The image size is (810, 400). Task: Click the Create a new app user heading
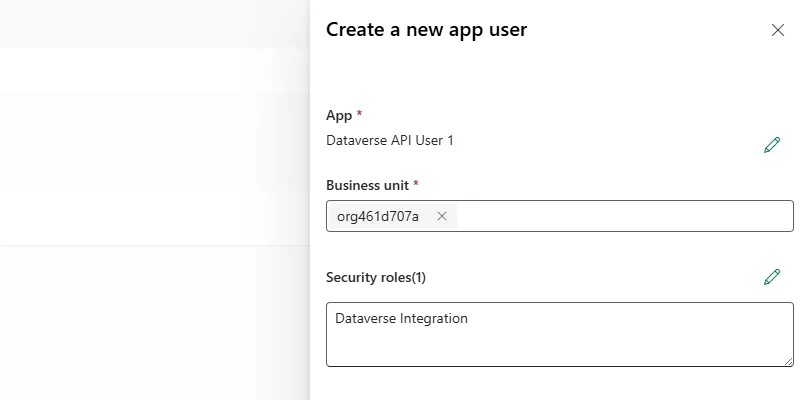(x=426, y=29)
